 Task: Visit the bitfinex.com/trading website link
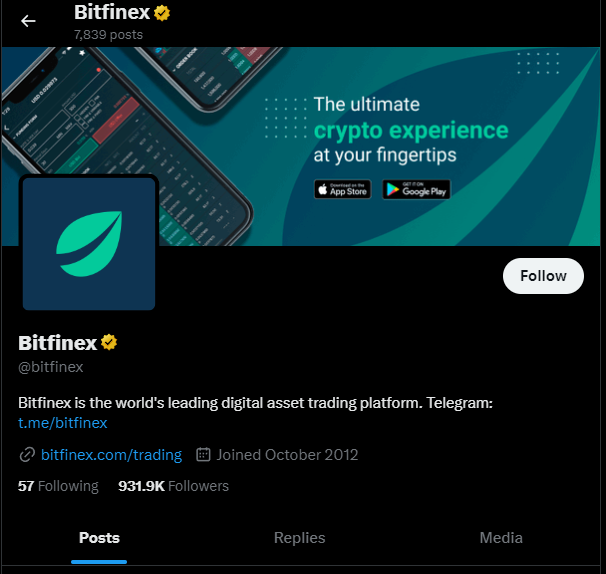point(111,455)
